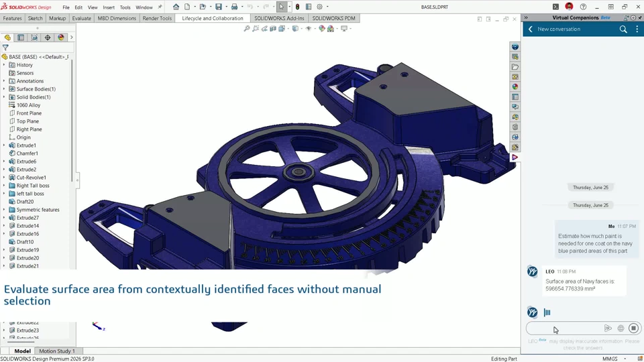Expand the Symmetric features folder
This screenshot has height=362, width=644.
pyautogui.click(x=4, y=210)
